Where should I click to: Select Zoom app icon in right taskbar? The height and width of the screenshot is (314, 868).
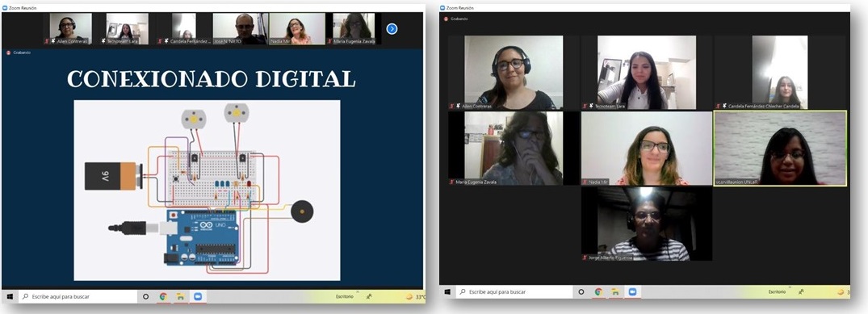coord(632,292)
